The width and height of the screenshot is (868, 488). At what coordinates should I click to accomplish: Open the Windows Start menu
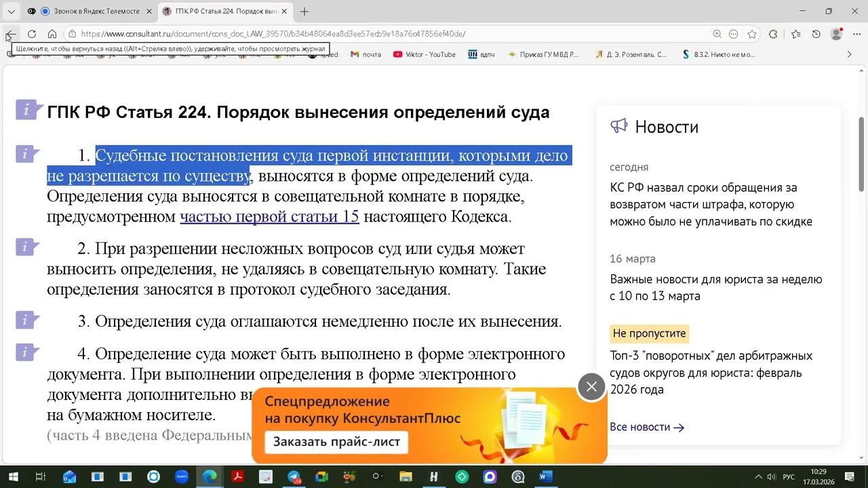(x=13, y=476)
